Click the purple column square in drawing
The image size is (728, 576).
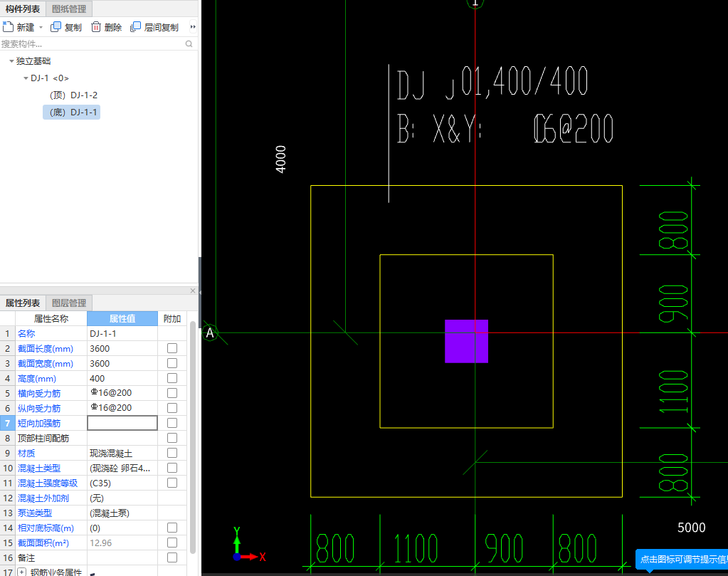tap(466, 341)
